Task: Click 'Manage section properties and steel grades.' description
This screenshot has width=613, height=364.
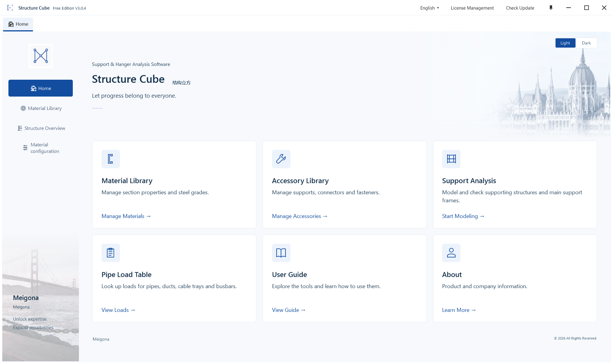Action: (x=155, y=192)
